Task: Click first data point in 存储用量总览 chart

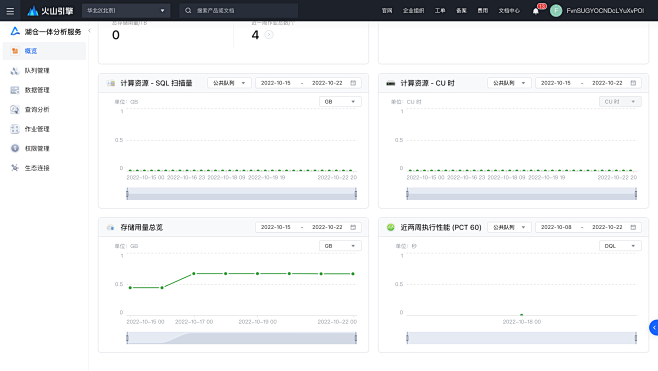Action: (130, 287)
